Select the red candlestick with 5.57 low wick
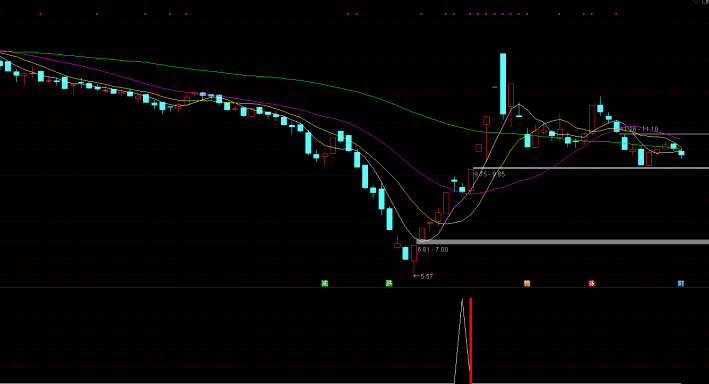 [414, 259]
